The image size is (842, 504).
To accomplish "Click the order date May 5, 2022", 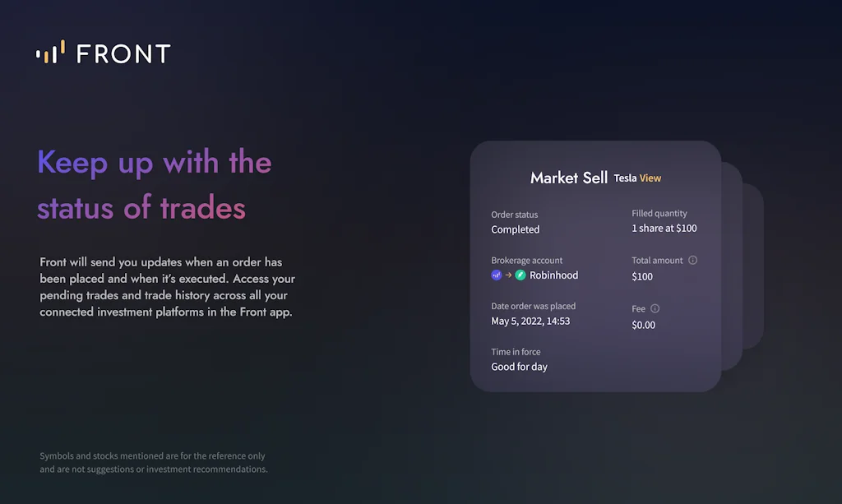I will [x=530, y=321].
